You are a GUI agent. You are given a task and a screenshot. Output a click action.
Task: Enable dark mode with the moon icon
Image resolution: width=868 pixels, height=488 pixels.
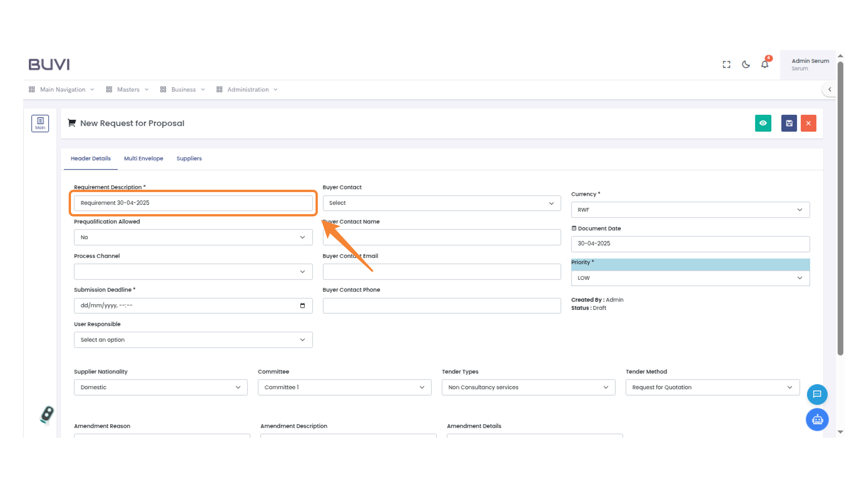tap(745, 64)
